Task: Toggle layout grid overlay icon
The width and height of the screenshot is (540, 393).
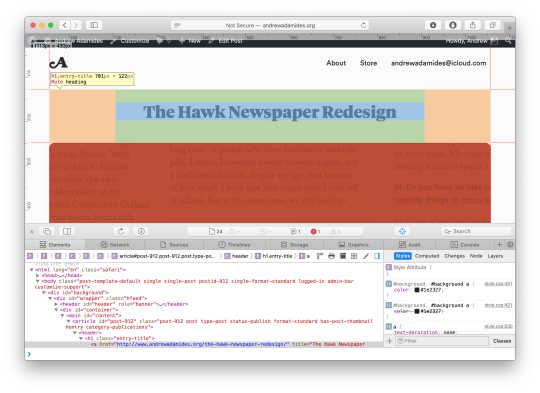Action: [x=354, y=256]
